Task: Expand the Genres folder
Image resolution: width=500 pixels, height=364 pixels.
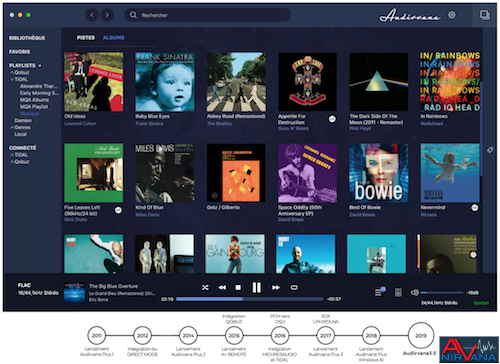Action: [12, 127]
